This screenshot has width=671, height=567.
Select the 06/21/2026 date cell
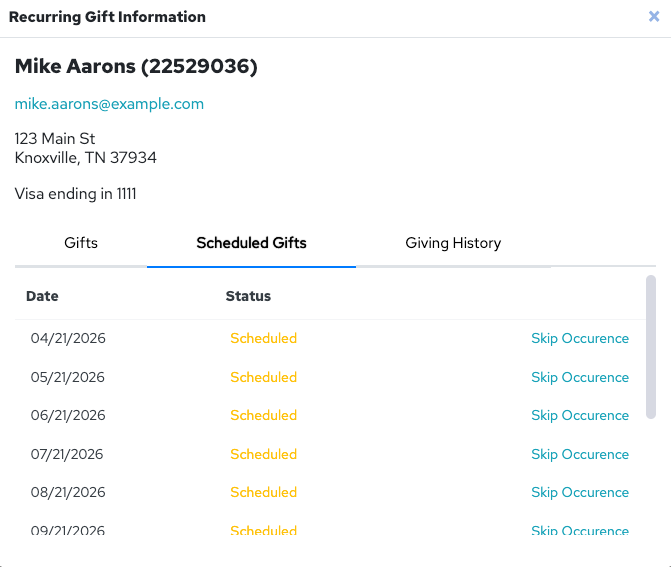68,416
